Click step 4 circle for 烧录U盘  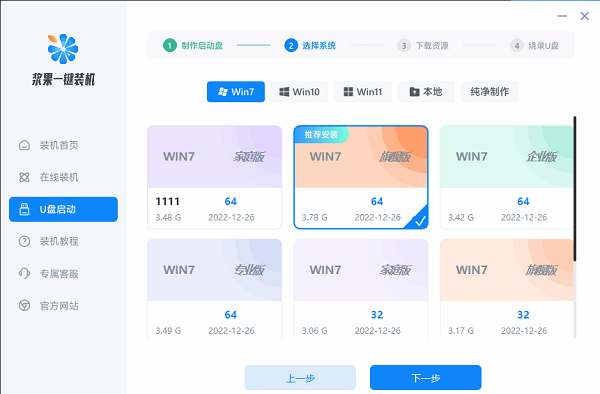point(517,46)
